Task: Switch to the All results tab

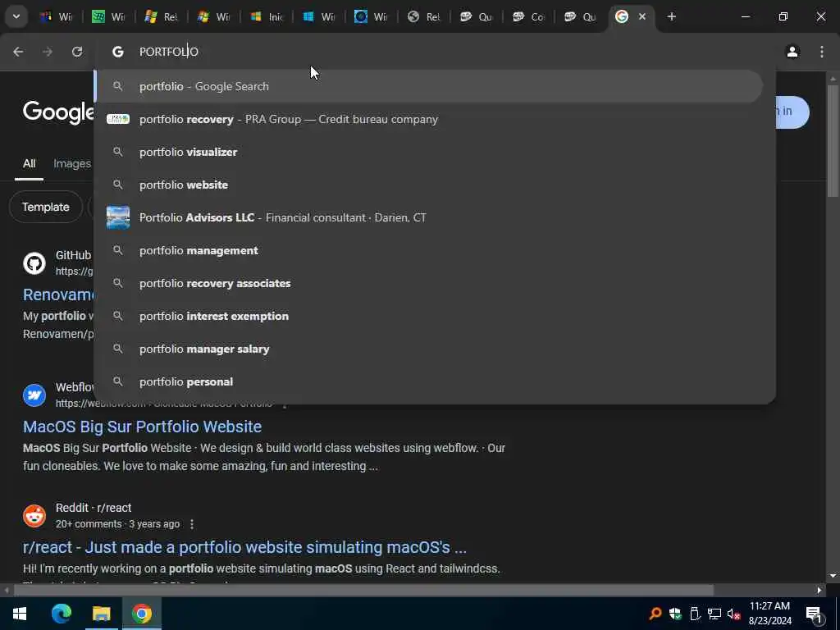Action: pyautogui.click(x=29, y=163)
